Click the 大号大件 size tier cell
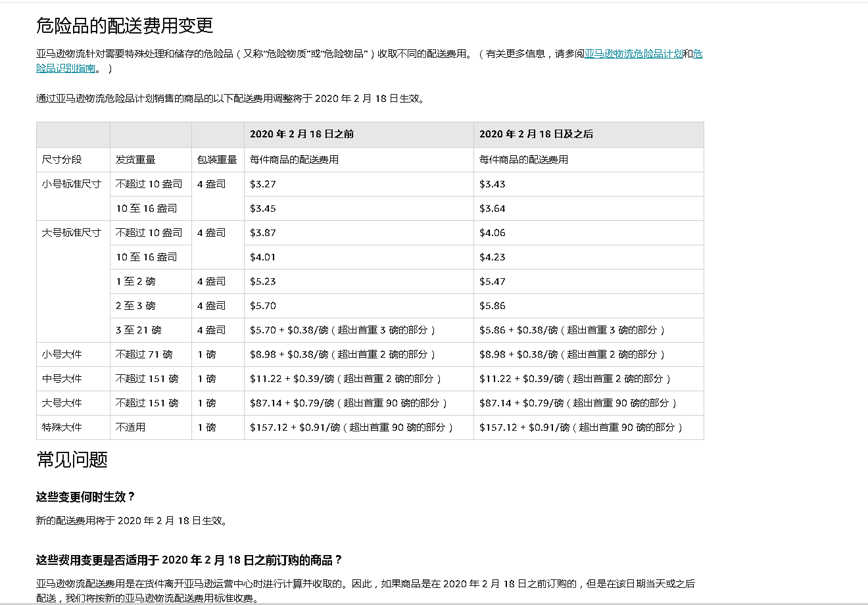Viewport: 868px width, 605px height. (73, 403)
